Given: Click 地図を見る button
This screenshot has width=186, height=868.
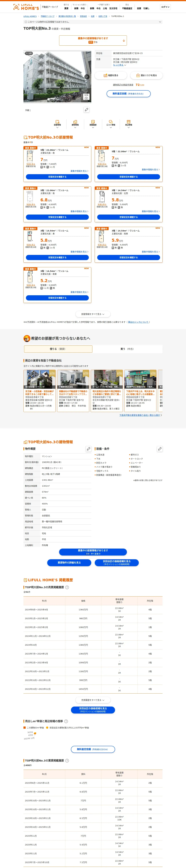Looking at the screenshot, I should pyautogui.click(x=111, y=76).
